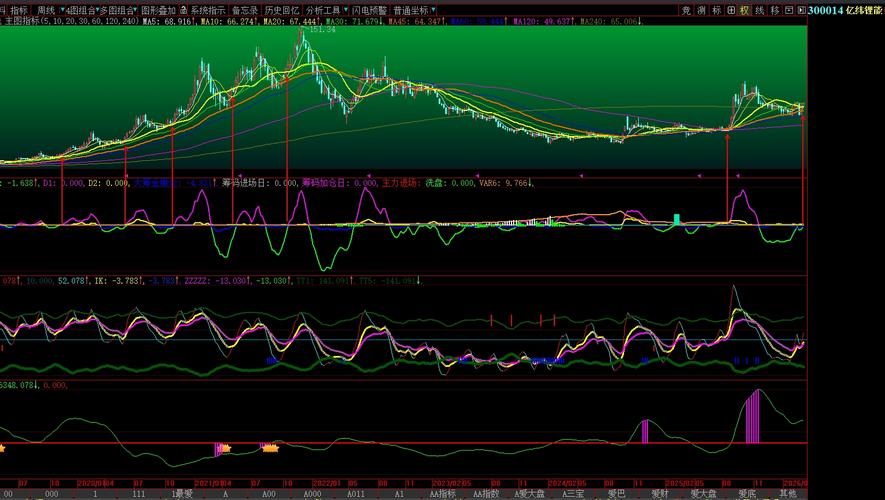Image resolution: width=885 pixels, height=500 pixels.
Task: Click 系统指示 in the toolbar
Action: coord(207,10)
